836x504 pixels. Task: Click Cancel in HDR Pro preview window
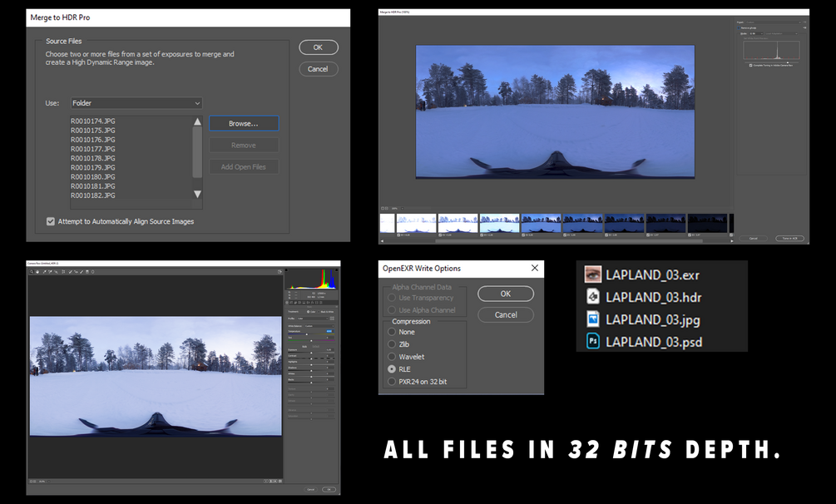(x=754, y=239)
